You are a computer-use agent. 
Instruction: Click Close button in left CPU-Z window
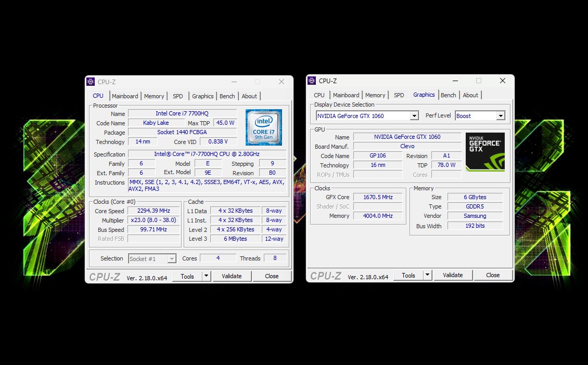click(x=272, y=276)
